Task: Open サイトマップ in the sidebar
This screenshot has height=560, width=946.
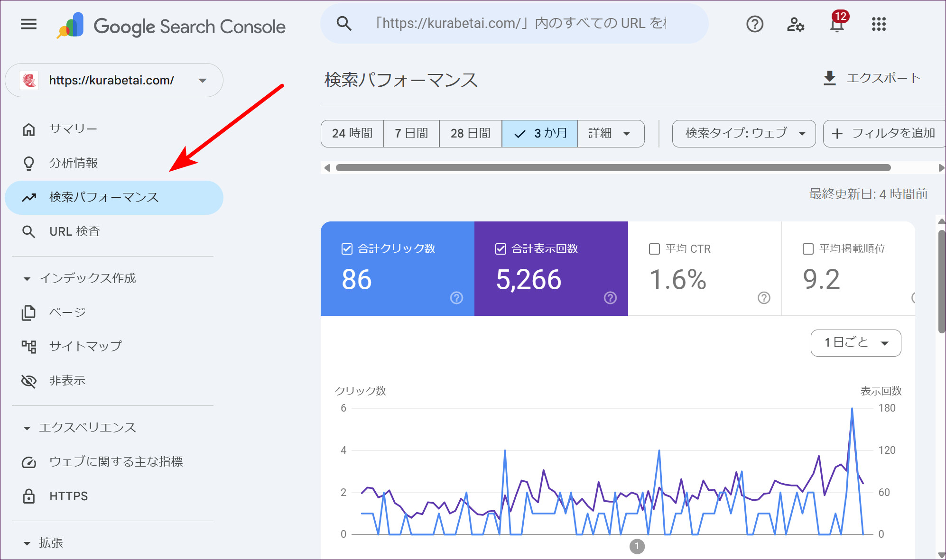Action: [114, 347]
